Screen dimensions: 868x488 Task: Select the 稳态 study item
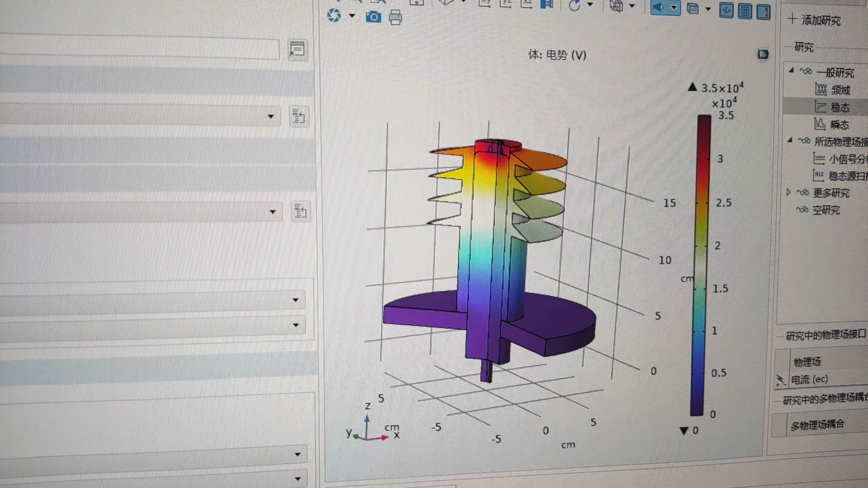click(x=840, y=108)
